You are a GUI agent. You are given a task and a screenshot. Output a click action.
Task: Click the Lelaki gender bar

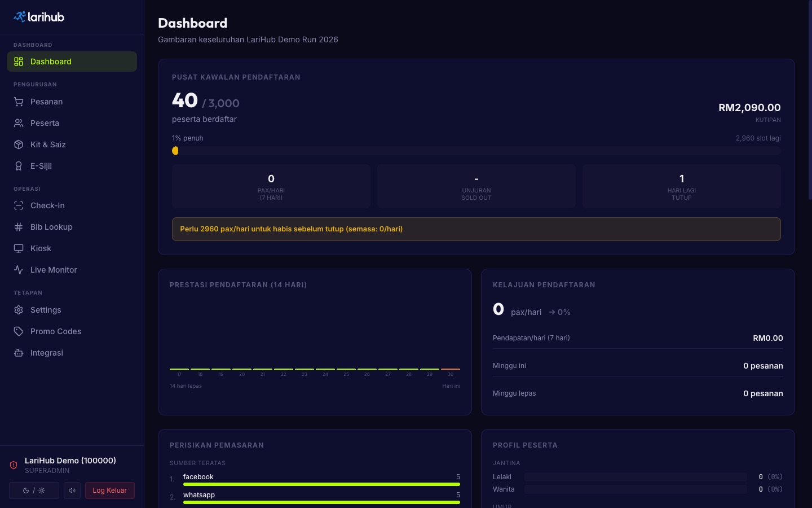point(636,477)
